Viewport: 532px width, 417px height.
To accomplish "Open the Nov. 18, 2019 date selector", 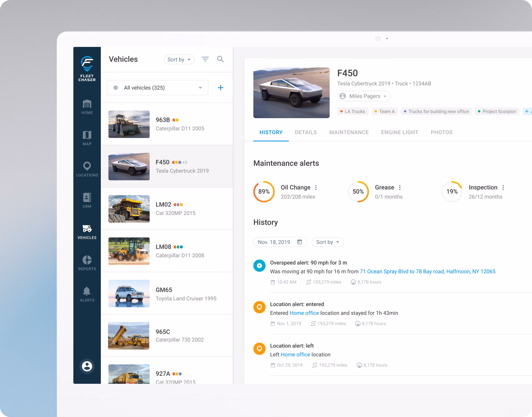I will point(280,242).
